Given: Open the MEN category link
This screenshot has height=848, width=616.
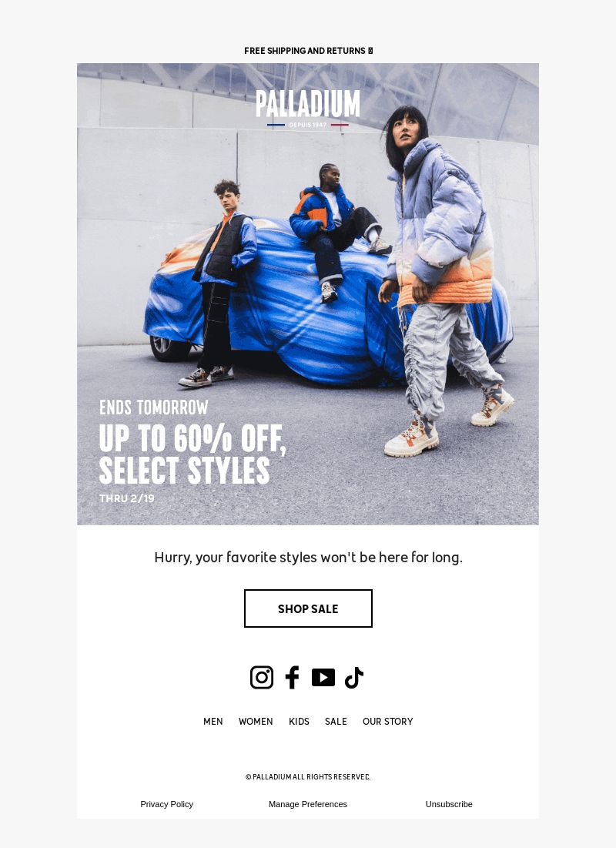Looking at the screenshot, I should [213, 722].
